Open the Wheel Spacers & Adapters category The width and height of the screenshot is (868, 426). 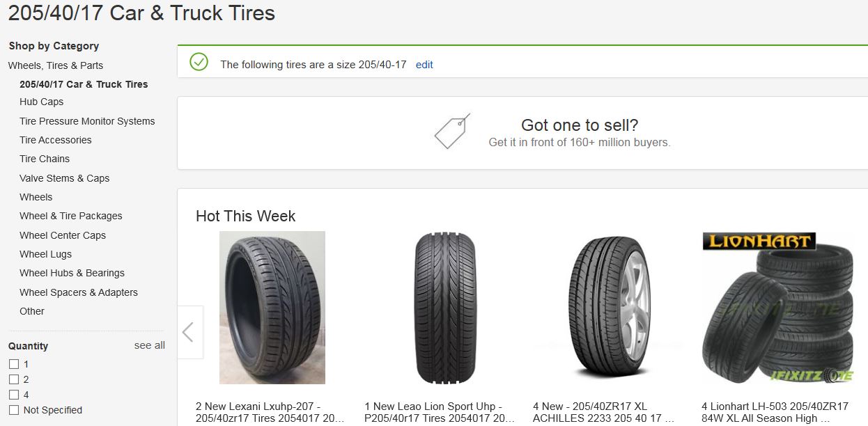click(x=79, y=292)
